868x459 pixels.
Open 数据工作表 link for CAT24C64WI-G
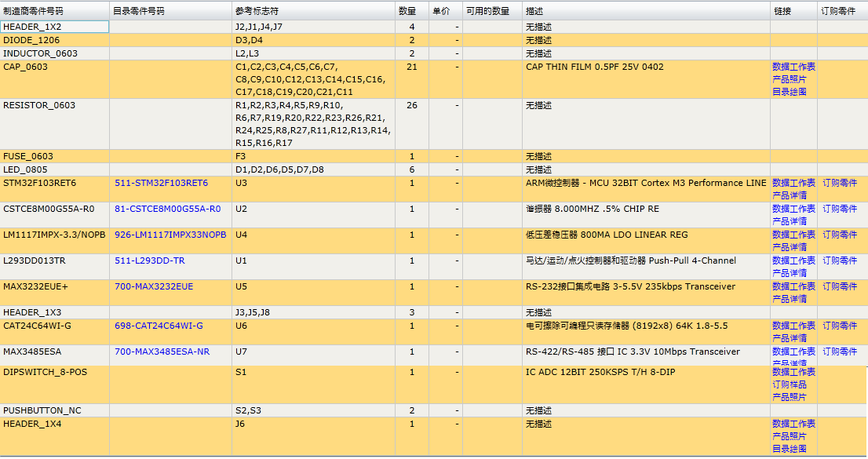(793, 326)
